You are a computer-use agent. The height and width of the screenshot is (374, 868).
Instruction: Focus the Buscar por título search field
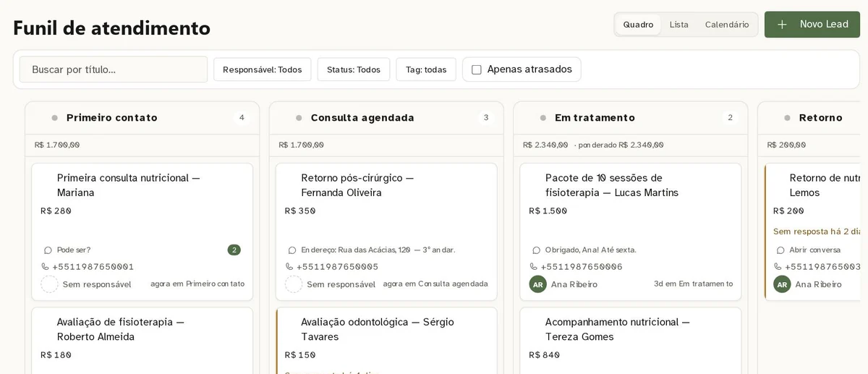(x=114, y=69)
